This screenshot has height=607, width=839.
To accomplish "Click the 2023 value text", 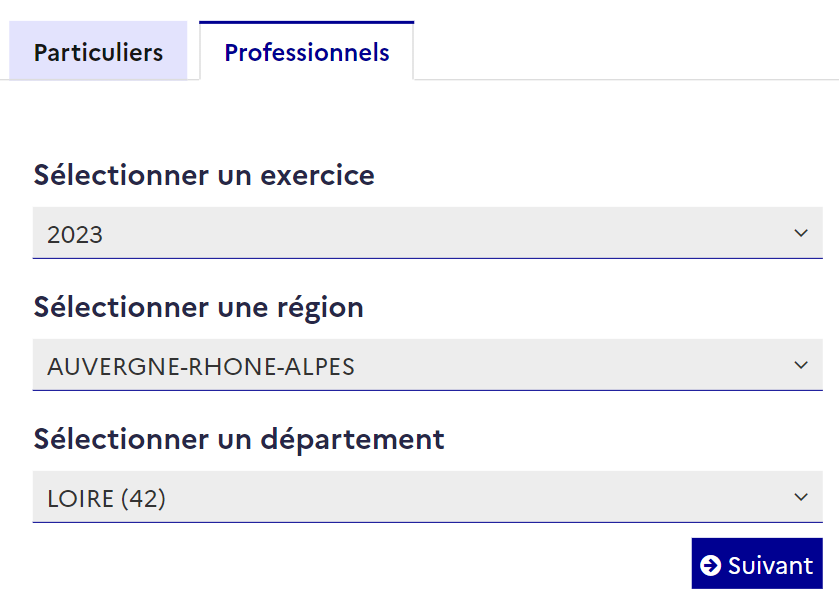I will (75, 234).
